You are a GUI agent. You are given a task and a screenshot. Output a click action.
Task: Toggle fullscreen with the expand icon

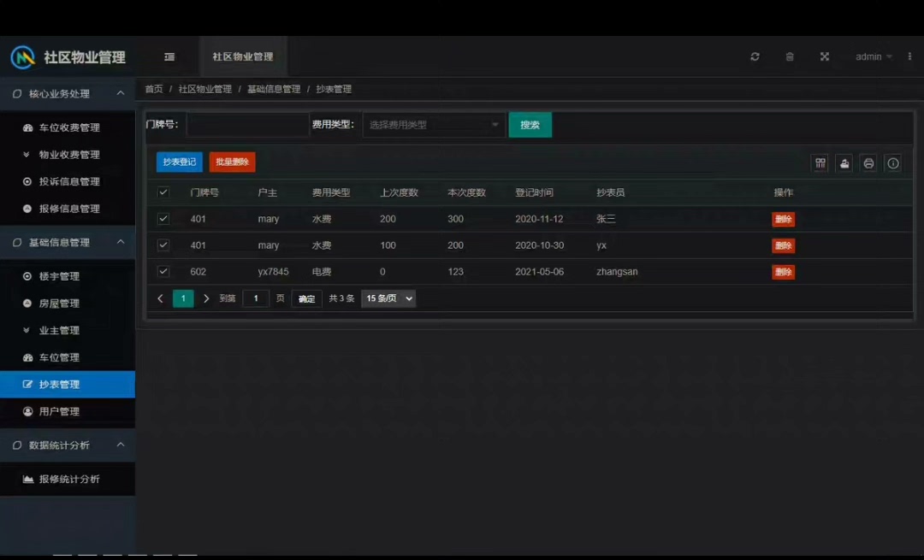coord(825,56)
